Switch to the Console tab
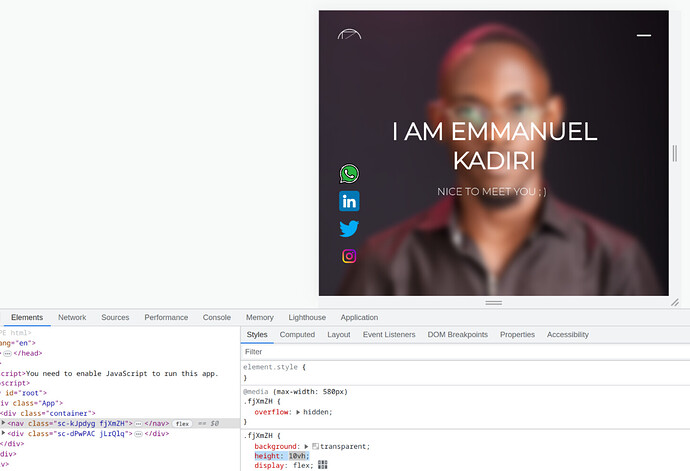 tap(217, 317)
